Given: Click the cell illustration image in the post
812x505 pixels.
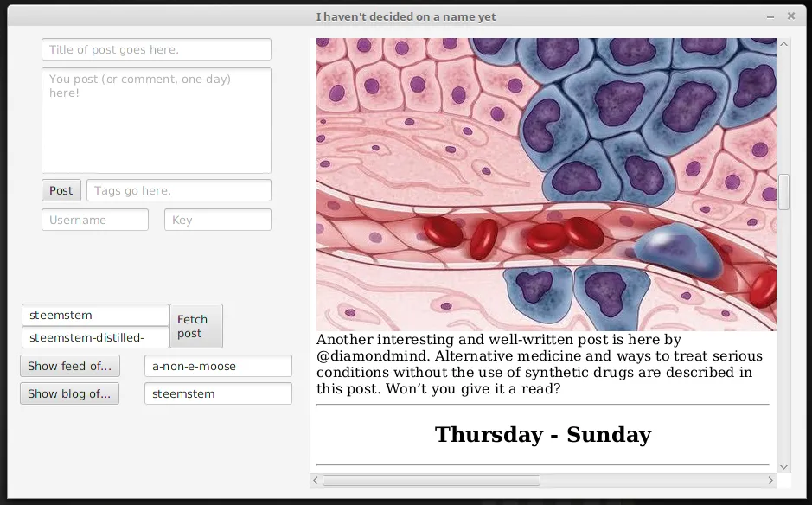Looking at the screenshot, I should pyautogui.click(x=547, y=184).
